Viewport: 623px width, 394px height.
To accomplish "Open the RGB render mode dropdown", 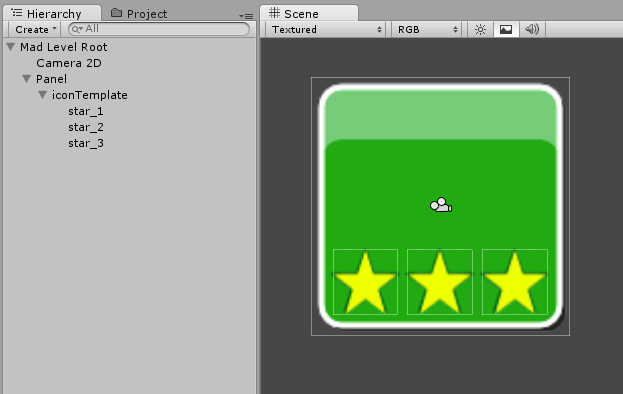I will tap(426, 29).
